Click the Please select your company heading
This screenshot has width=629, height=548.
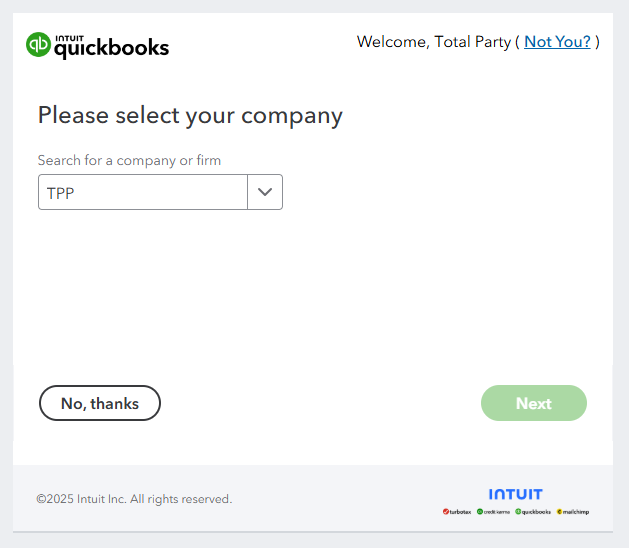coord(190,116)
